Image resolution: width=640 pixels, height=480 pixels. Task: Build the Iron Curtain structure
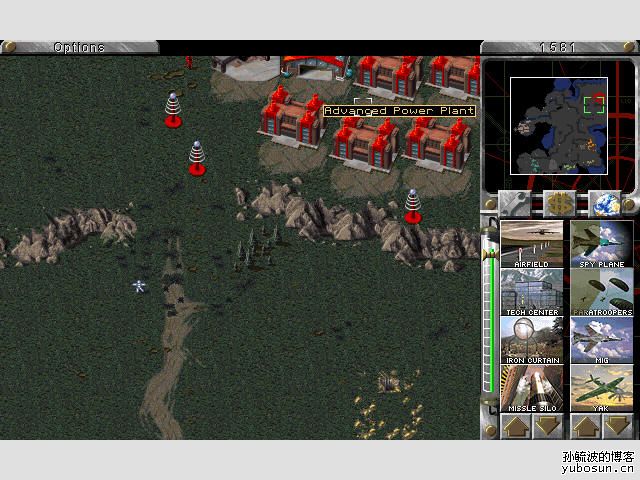tap(532, 340)
